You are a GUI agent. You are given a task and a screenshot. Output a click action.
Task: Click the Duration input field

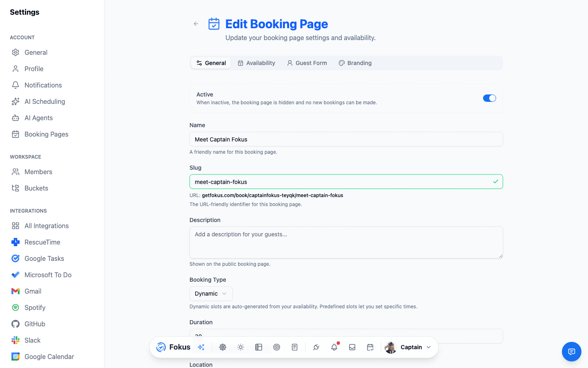point(346,336)
